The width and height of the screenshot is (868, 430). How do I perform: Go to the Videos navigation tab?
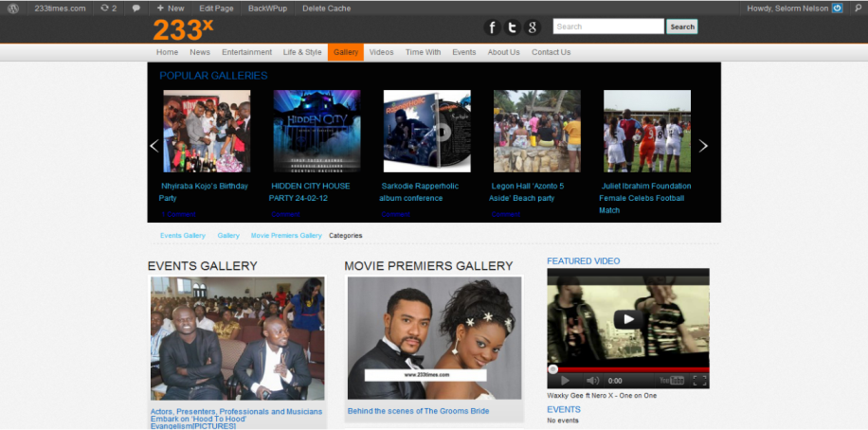coord(382,52)
